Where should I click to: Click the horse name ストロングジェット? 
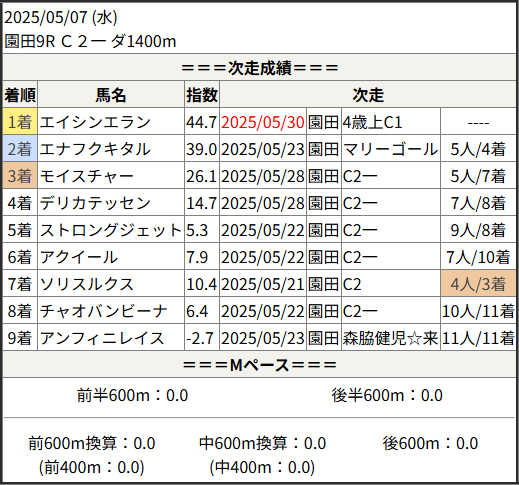coord(111,230)
